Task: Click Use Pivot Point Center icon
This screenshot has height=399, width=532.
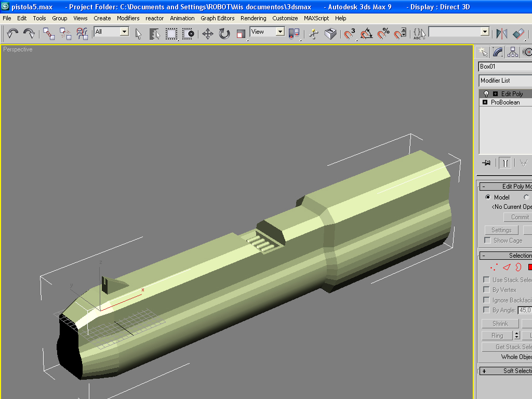Action: pos(294,34)
